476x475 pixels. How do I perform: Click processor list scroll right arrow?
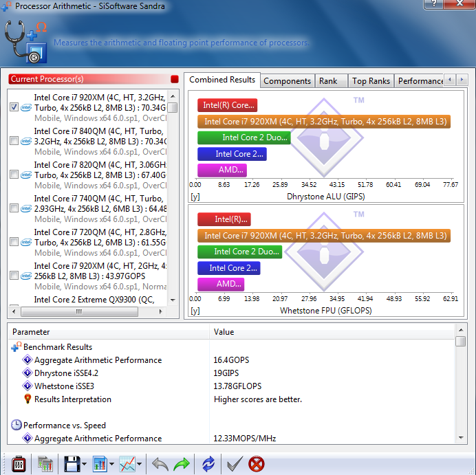coord(160,311)
